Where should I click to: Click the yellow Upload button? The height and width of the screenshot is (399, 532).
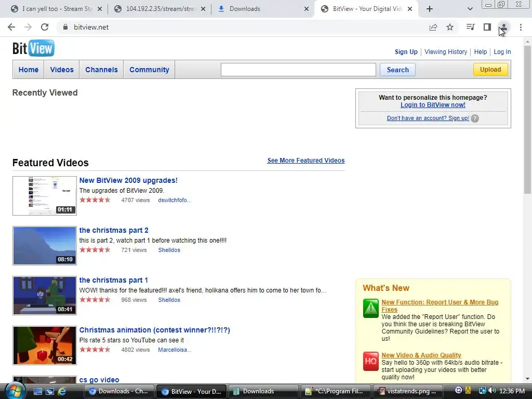490,69
